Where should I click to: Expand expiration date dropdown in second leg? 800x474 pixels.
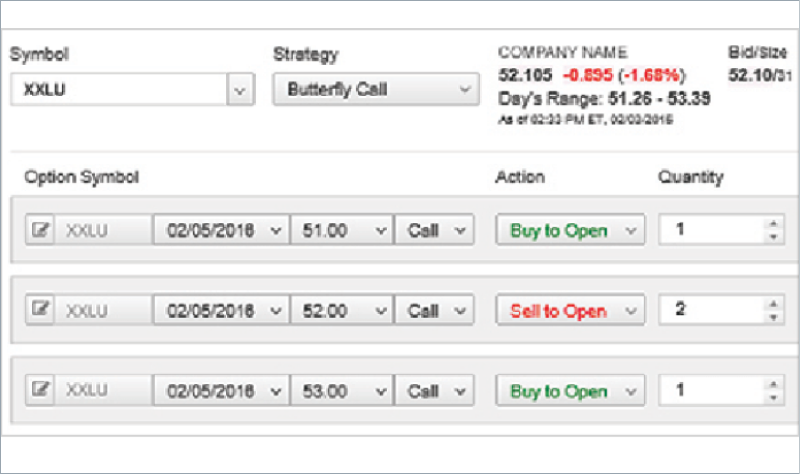point(221,311)
